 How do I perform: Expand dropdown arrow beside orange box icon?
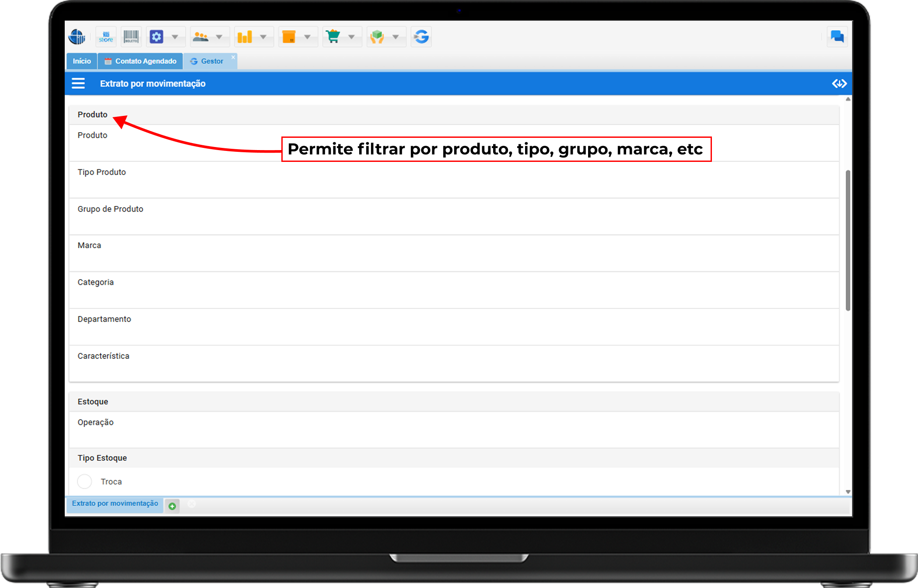coord(307,37)
